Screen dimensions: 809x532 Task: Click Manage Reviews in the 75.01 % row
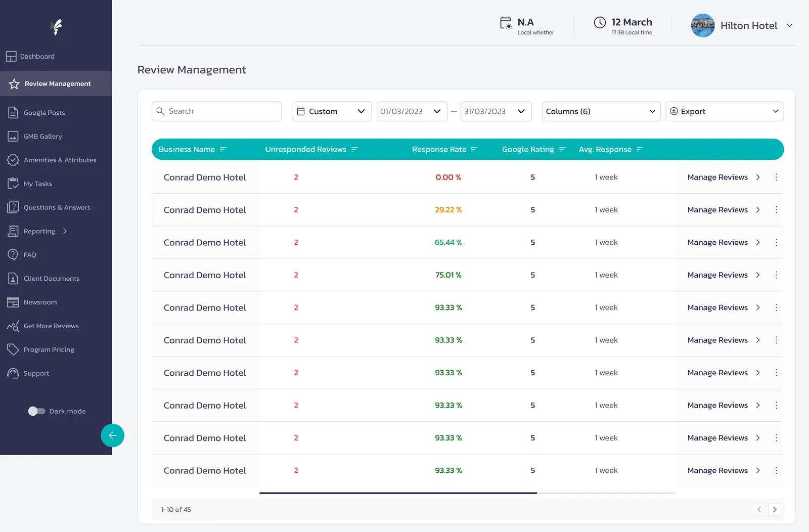(724, 275)
